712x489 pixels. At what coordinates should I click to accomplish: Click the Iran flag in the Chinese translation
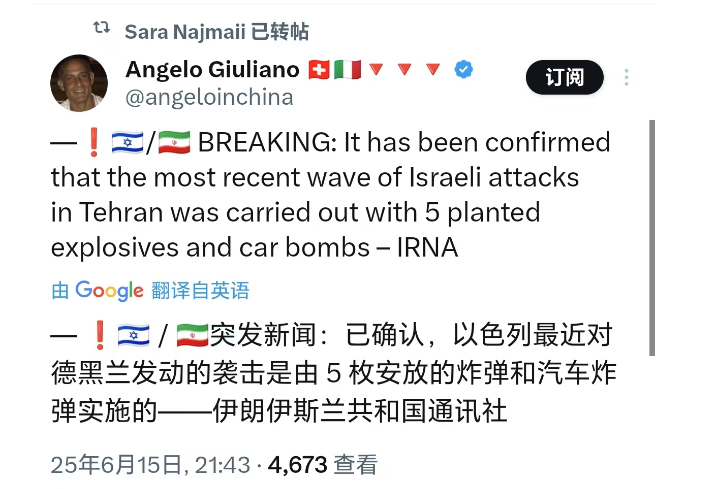191,335
